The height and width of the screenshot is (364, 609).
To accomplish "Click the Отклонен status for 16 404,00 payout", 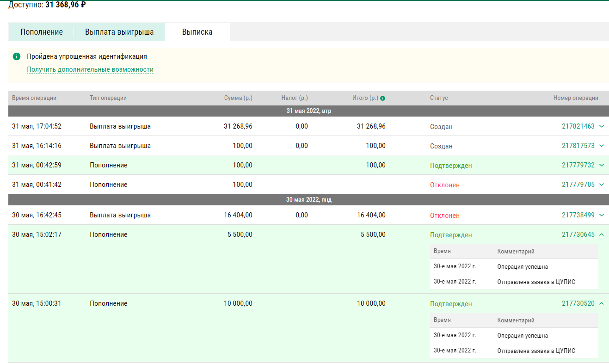I will click(x=445, y=216).
